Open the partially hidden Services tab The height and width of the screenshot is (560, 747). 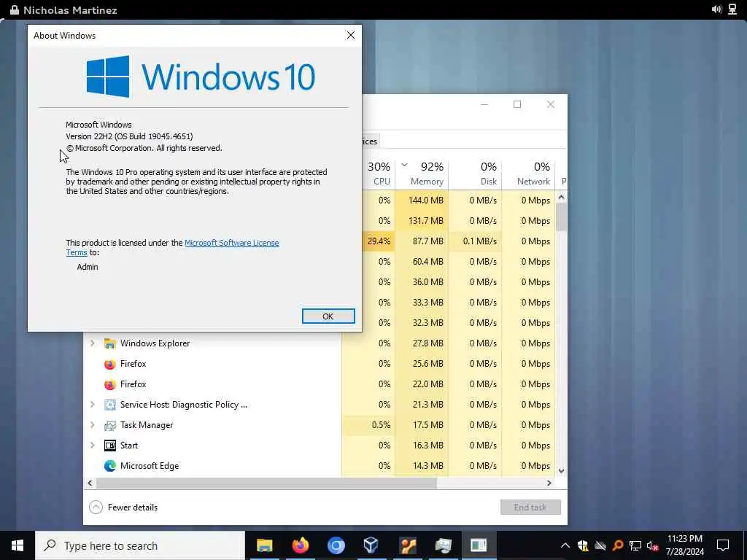coord(371,141)
